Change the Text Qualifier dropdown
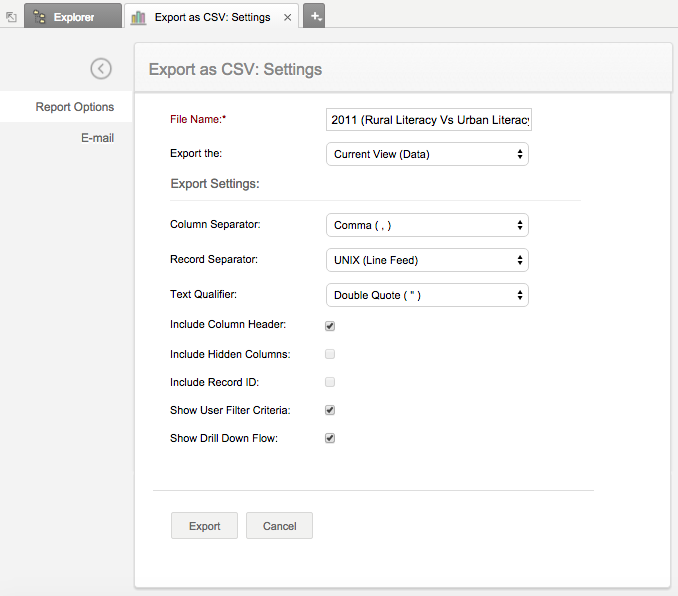 [427, 295]
